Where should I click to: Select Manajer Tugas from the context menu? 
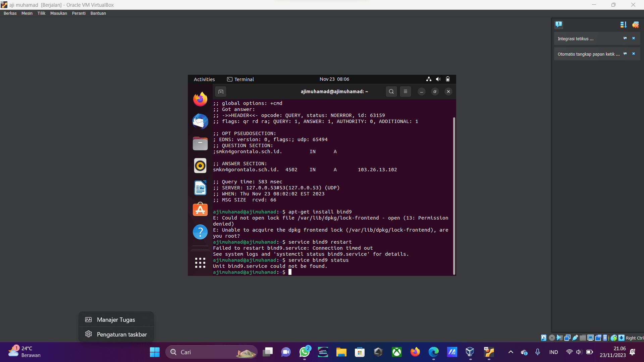pos(116,320)
